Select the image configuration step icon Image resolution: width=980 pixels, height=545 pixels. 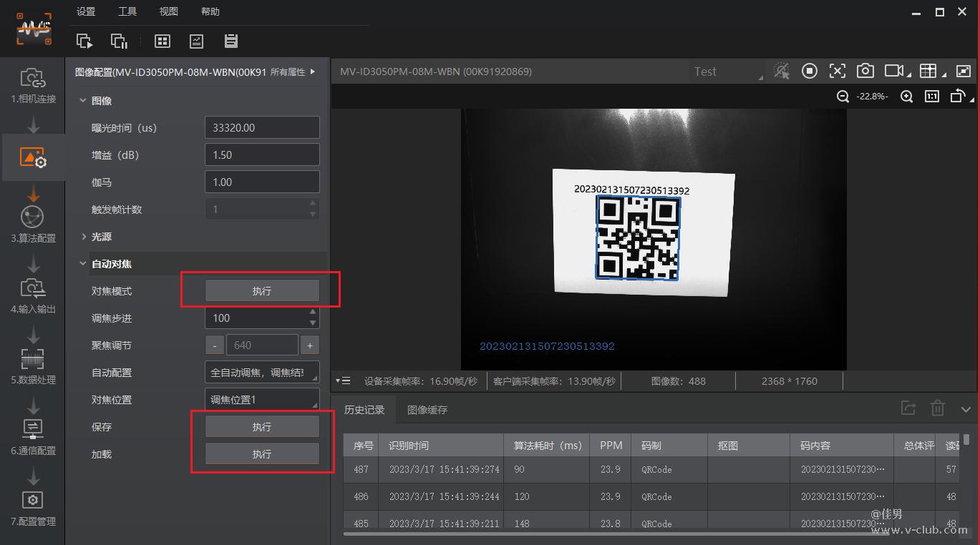tap(33, 157)
